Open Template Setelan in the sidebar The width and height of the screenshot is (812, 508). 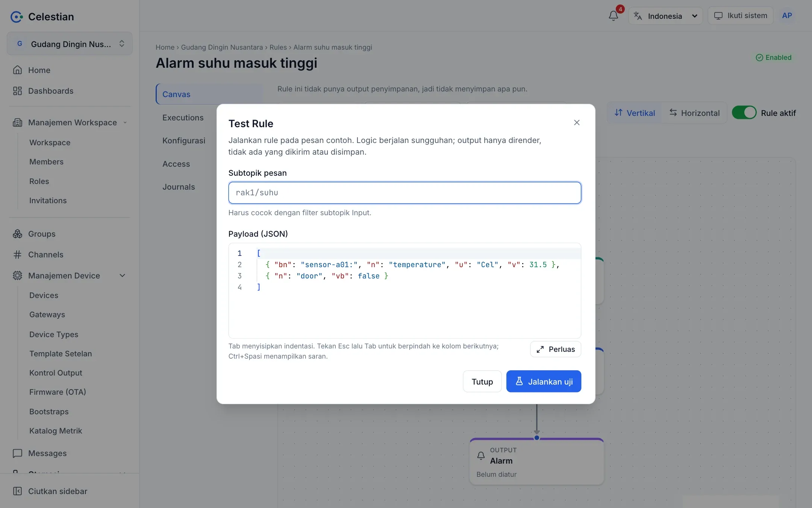pos(61,353)
